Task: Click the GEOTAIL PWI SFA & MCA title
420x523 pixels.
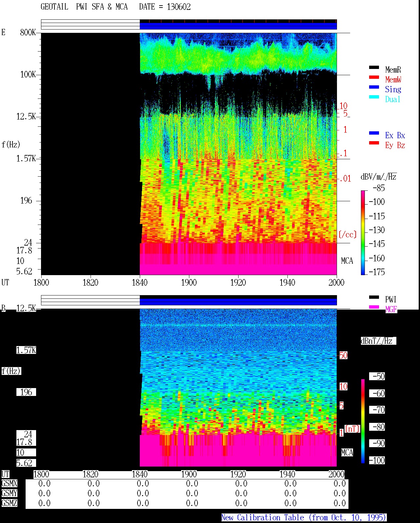Action: 84,7
